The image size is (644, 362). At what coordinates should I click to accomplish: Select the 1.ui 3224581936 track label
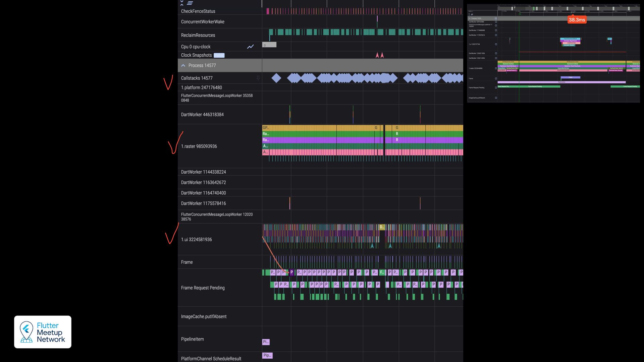tap(196, 239)
